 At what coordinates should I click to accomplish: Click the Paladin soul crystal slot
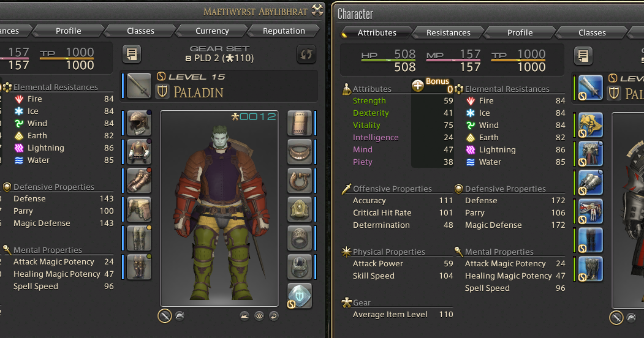(300, 295)
